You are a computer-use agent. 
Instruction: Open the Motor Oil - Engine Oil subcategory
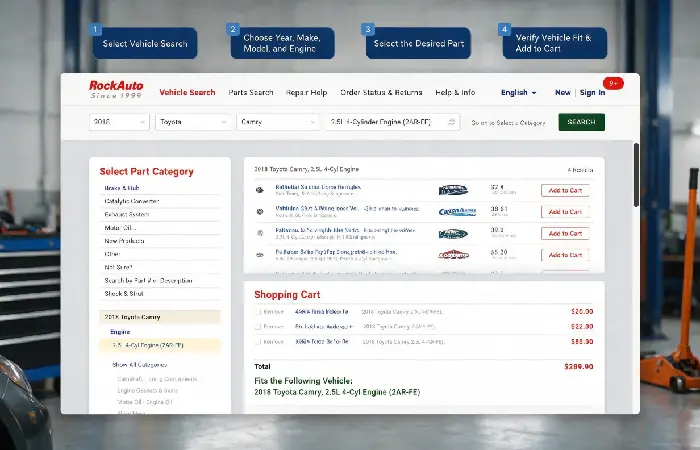pos(144,402)
